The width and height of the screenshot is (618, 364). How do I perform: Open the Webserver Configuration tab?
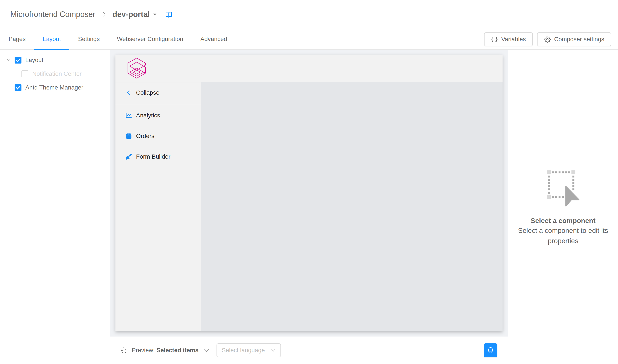pyautogui.click(x=150, y=39)
